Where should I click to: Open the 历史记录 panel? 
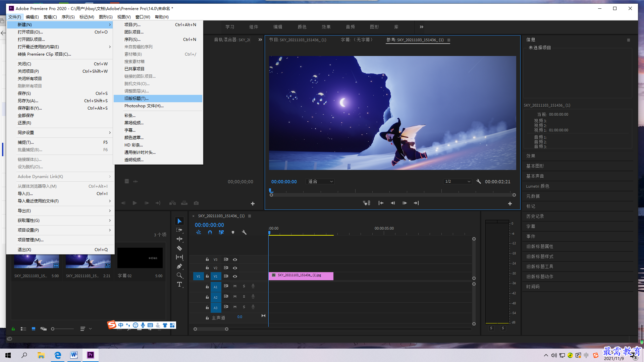coord(535,216)
